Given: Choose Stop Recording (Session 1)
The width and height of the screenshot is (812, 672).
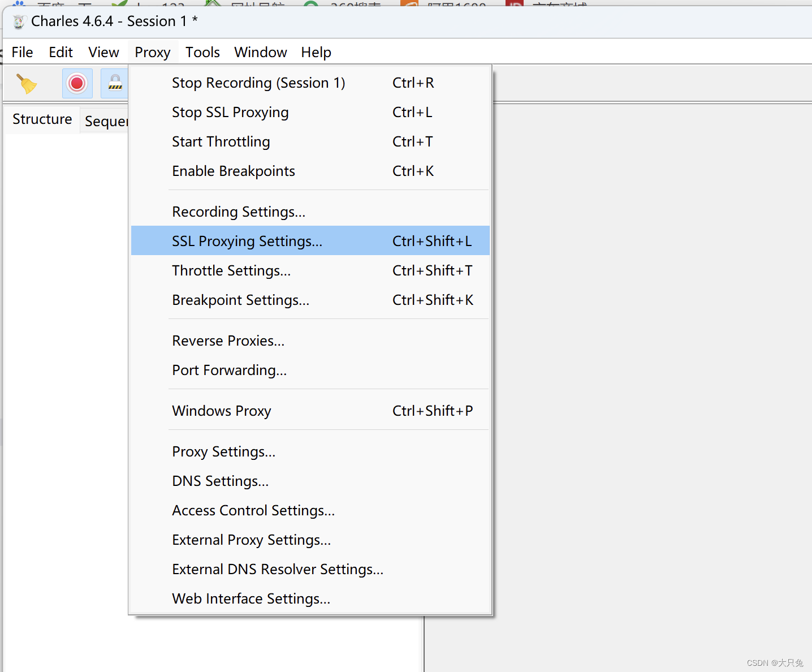Looking at the screenshot, I should tap(310, 83).
